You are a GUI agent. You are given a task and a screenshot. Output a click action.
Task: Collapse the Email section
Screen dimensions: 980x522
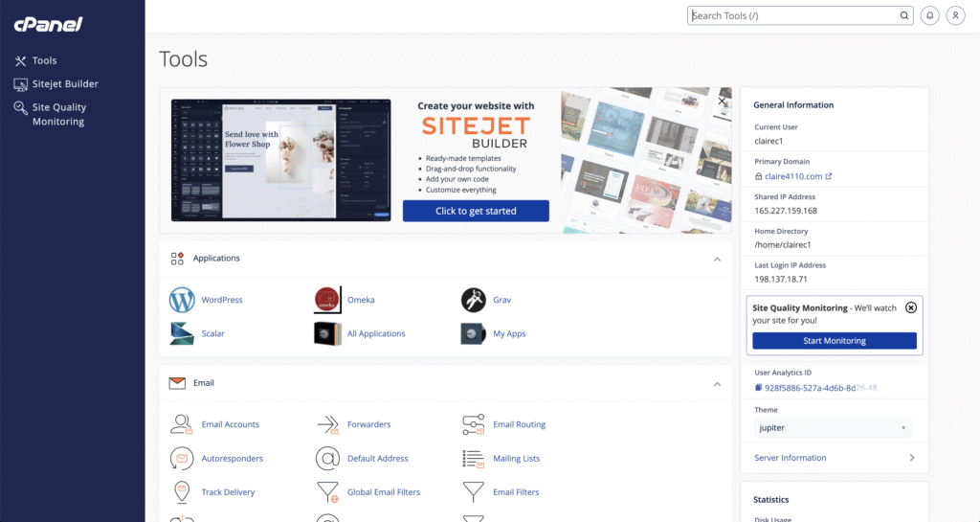click(x=717, y=384)
